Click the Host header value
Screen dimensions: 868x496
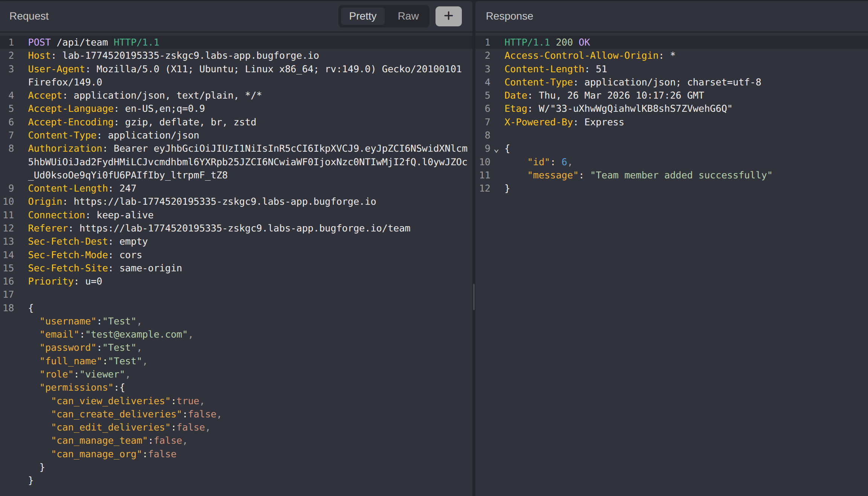point(190,56)
